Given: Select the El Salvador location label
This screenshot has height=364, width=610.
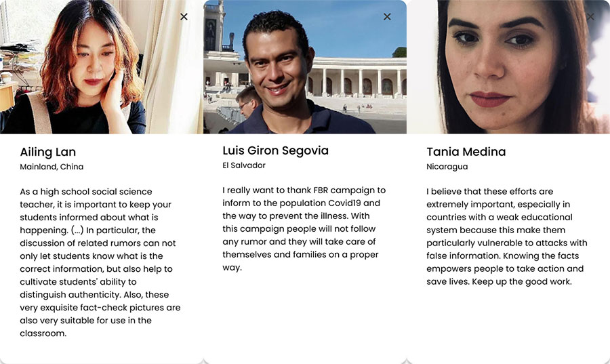Looking at the screenshot, I should click(x=244, y=165).
